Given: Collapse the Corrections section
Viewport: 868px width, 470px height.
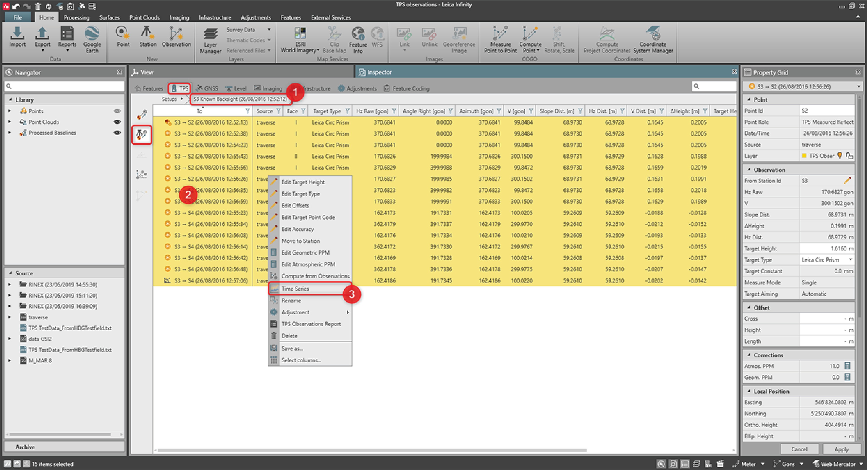Looking at the screenshot, I should click(749, 355).
